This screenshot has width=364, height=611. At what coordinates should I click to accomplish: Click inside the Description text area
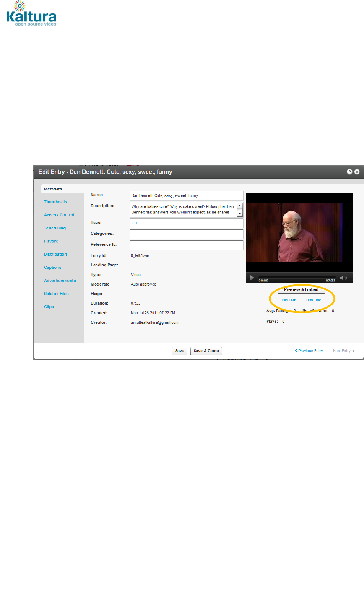click(x=184, y=210)
